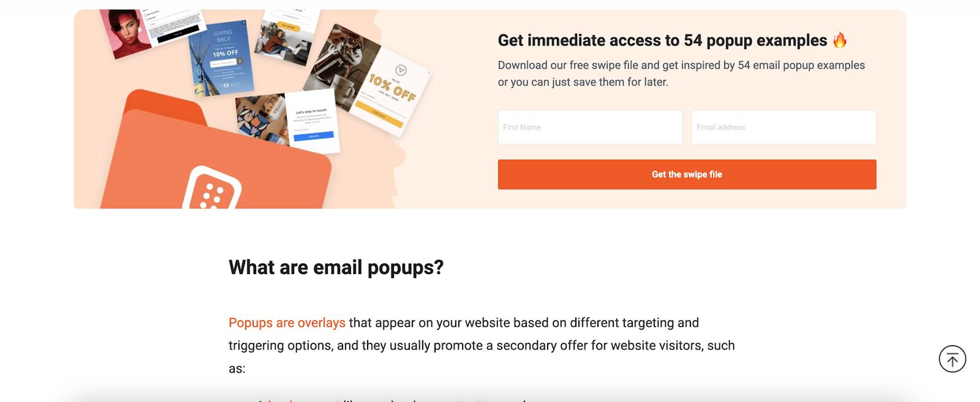Check the Kylie Skin checkbox on the popup example
The height and width of the screenshot is (402, 980).
[x=147, y=19]
